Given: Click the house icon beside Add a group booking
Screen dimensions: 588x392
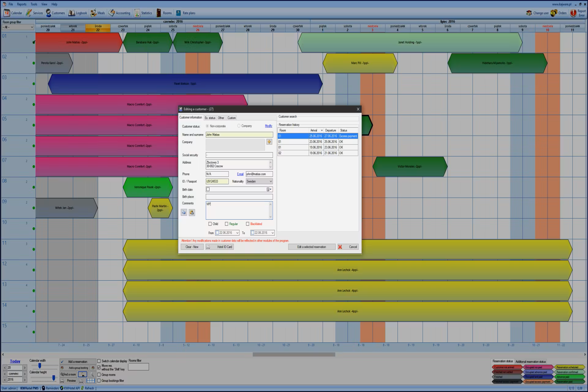Looking at the screenshot, I should click(x=93, y=368).
